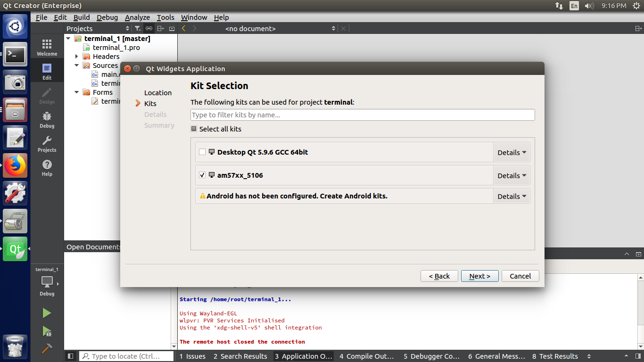The width and height of the screenshot is (644, 362).
Task: Collapse the Sources folder in tree
Action: (x=77, y=66)
